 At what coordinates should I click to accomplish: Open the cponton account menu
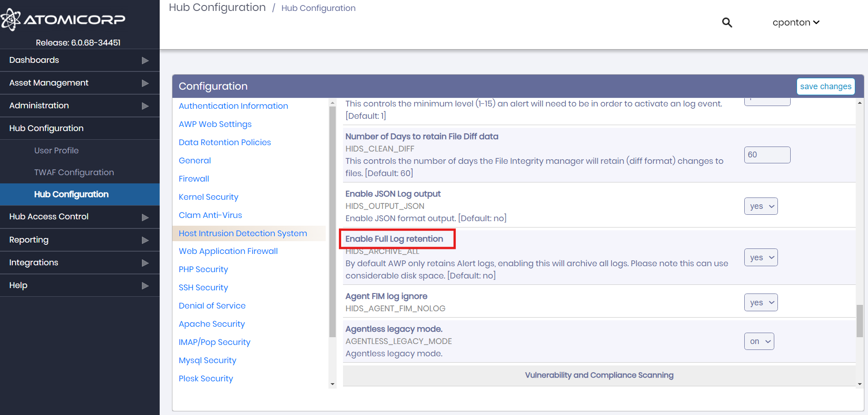796,22
